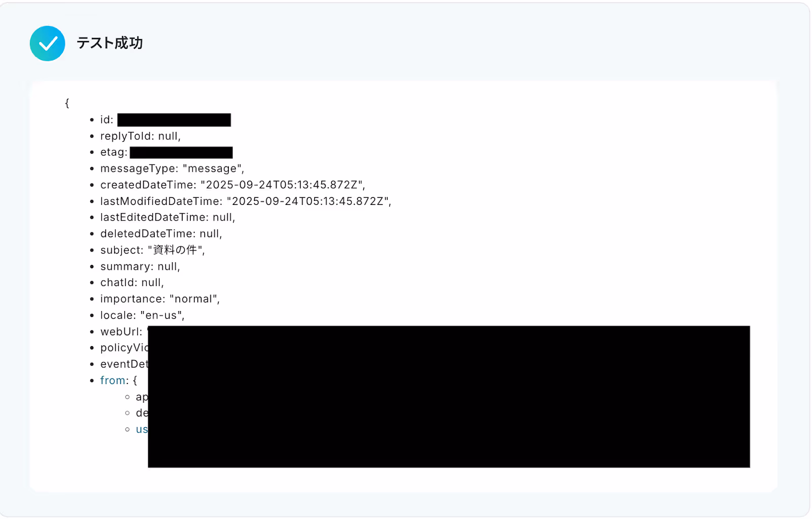Viewport: 812px width, 519px height.
Task: Click the messageType "message" entry
Action: [172, 168]
